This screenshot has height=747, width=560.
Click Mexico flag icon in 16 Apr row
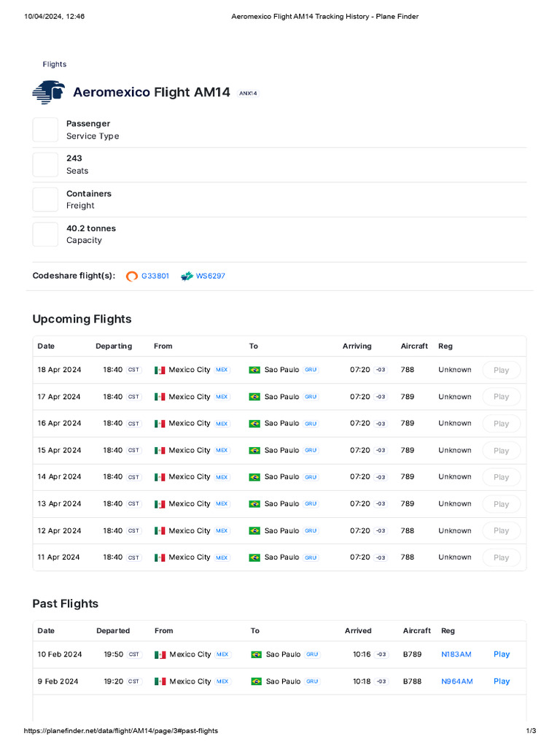coord(160,424)
